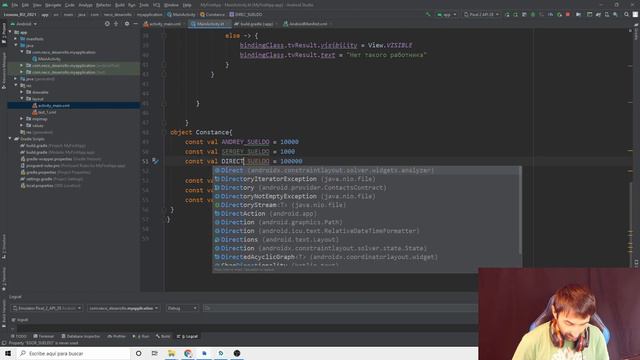Image resolution: width=640 pixels, height=360 pixels.
Task: Click the Constance breadcrumb in navigation bar
Action: [x=212, y=14]
